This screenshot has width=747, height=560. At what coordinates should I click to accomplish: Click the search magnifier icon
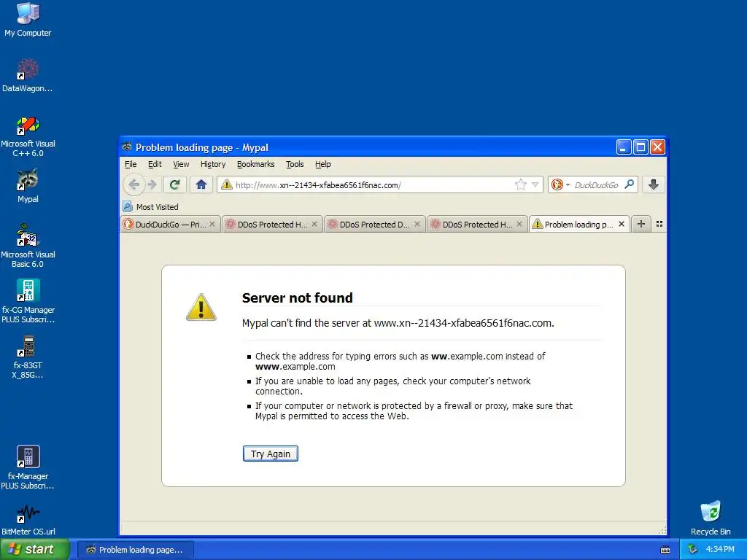[x=630, y=184]
